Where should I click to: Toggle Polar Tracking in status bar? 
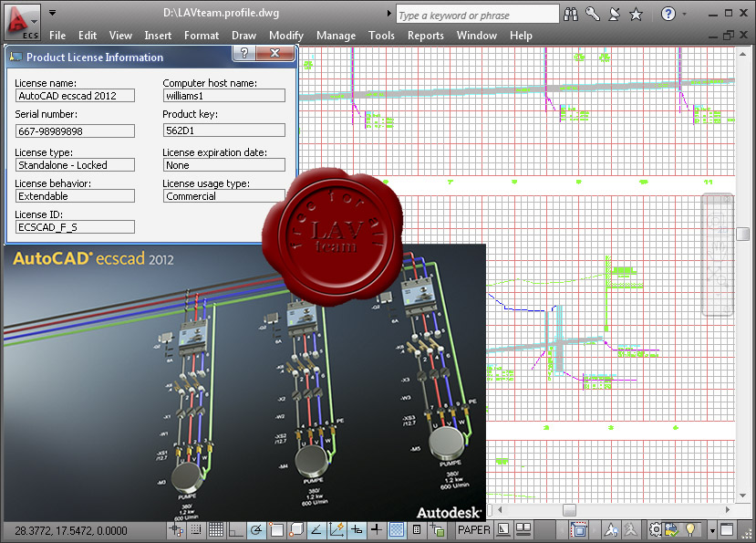[x=256, y=530]
